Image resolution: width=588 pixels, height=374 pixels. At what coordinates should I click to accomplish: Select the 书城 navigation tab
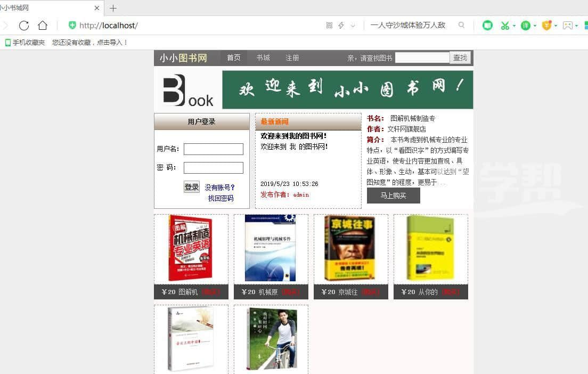[263, 58]
